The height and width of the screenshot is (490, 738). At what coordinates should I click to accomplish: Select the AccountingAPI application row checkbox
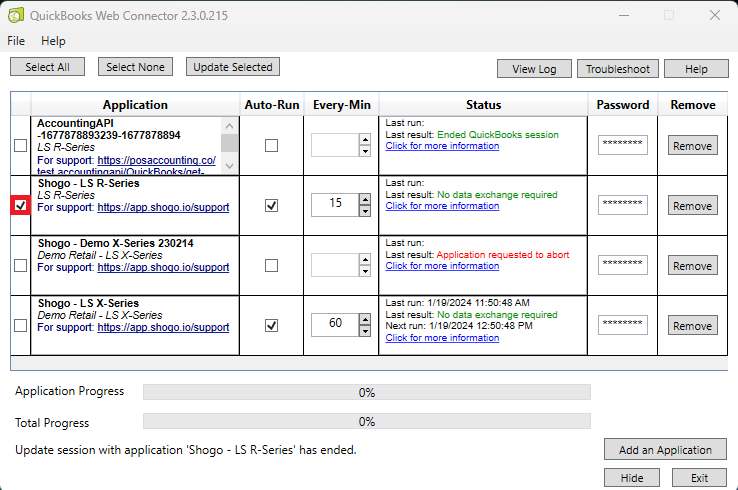pyautogui.click(x=20, y=145)
